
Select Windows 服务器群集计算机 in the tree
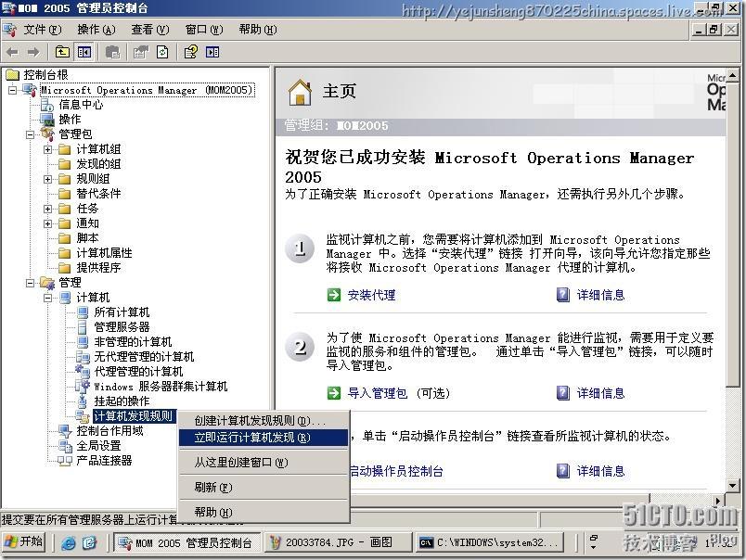tap(161, 387)
